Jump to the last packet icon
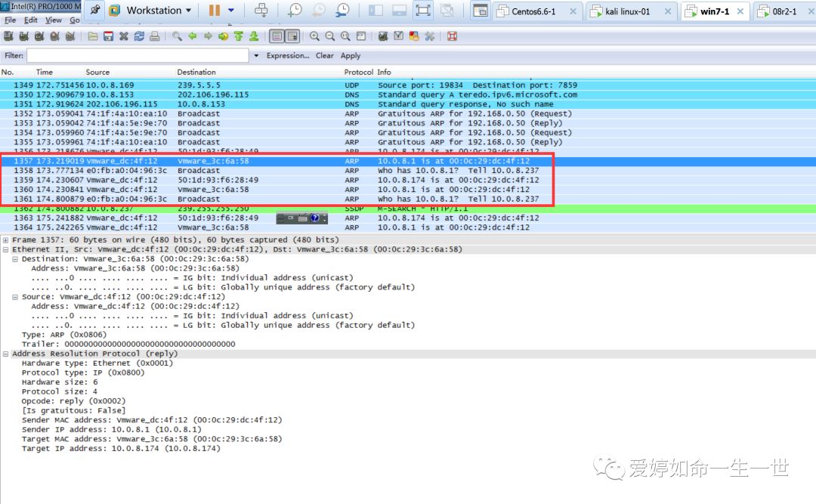This screenshot has width=816, height=504. click(x=254, y=36)
